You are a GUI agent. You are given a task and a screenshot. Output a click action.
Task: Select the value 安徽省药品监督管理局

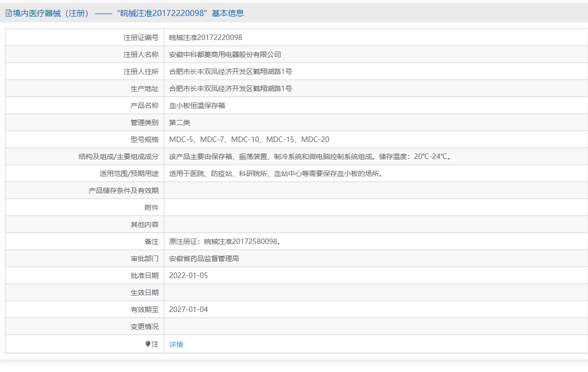click(x=204, y=258)
